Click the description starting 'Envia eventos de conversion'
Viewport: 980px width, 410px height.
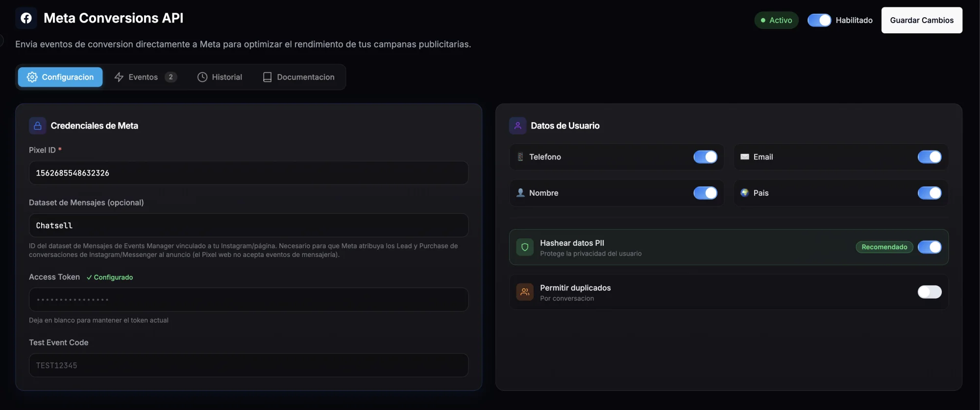[243, 44]
